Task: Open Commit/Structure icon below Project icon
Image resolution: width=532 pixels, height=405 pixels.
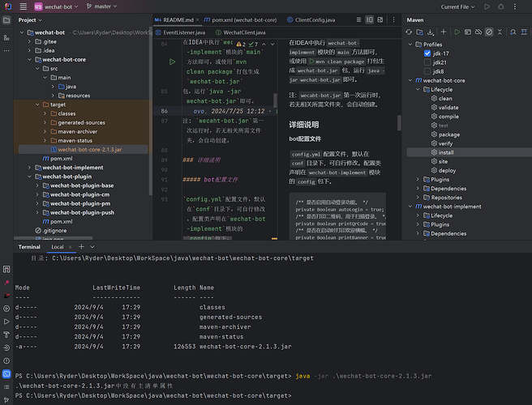Action: 6,37
